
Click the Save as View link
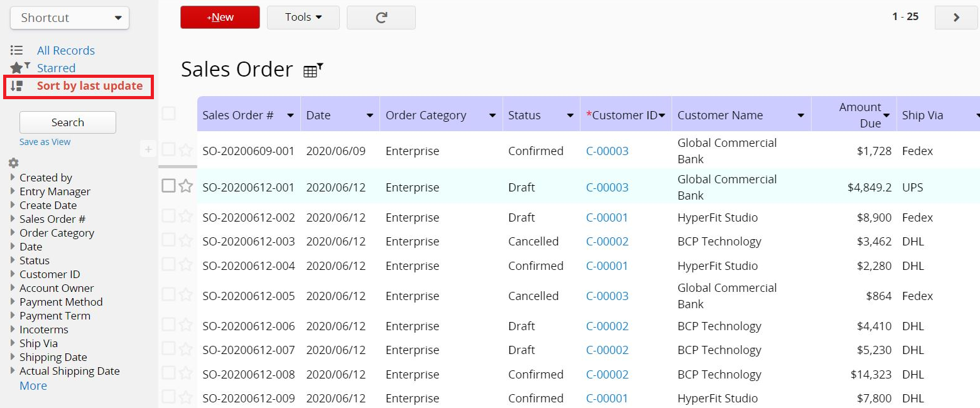tap(45, 142)
